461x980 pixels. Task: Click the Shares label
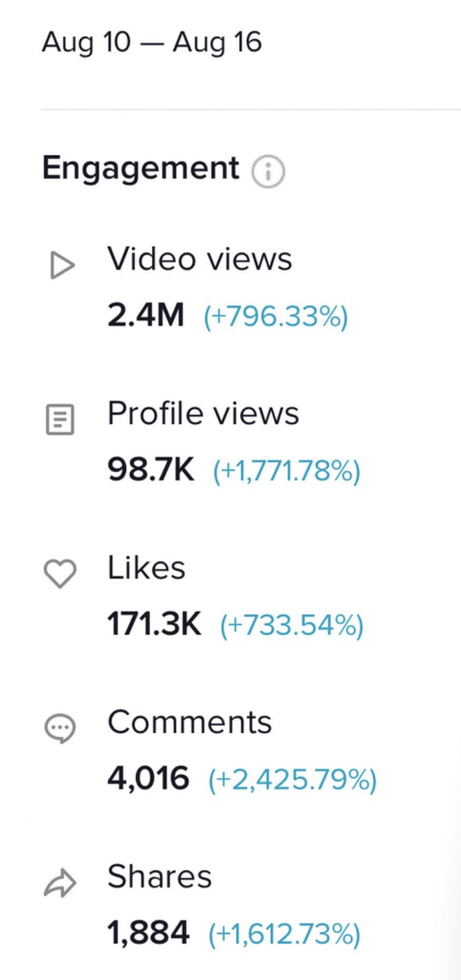coord(160,877)
